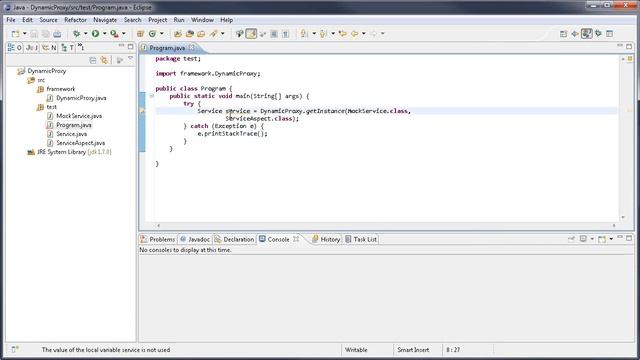Open dropdown arrow beside Run icon
This screenshot has width=640, height=360.
104,33
